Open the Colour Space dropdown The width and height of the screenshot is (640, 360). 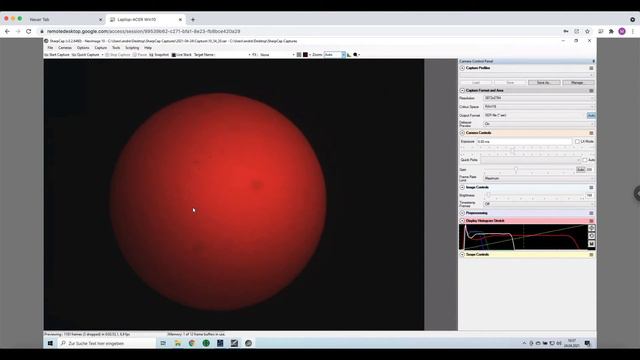pos(539,107)
